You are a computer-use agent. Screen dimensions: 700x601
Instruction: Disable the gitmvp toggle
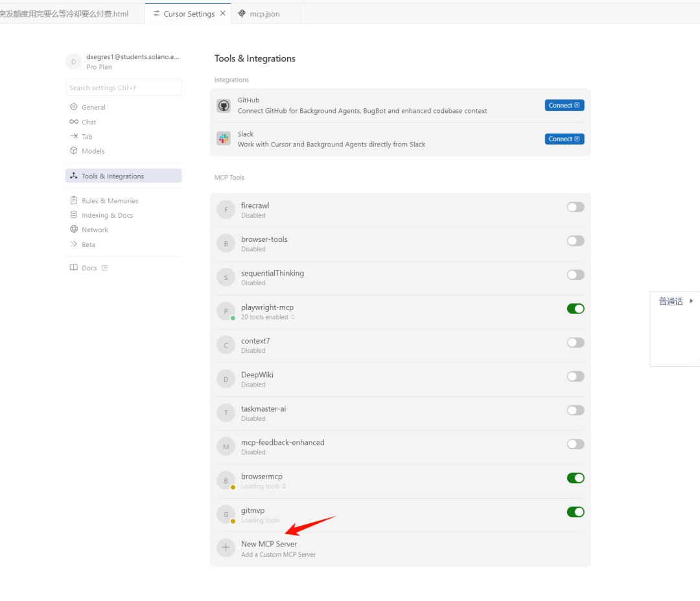[x=576, y=512]
